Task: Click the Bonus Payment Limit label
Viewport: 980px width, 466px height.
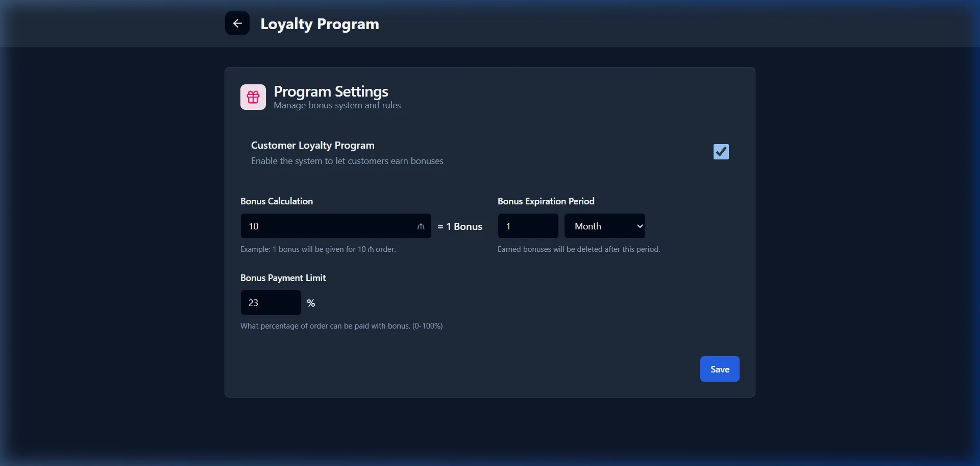Action: click(x=283, y=278)
